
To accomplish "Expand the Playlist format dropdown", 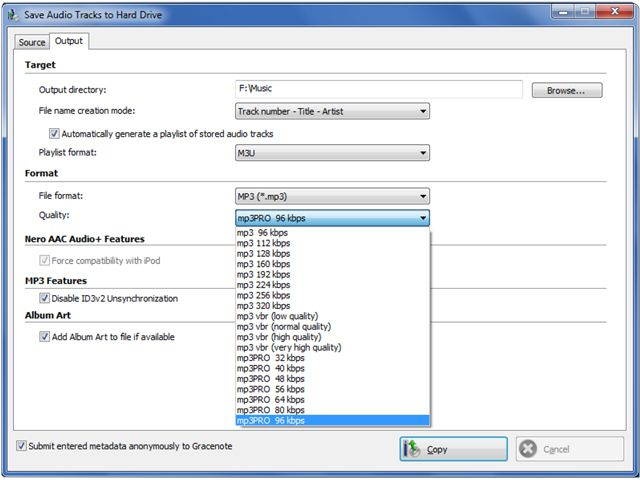I will pyautogui.click(x=332, y=153).
